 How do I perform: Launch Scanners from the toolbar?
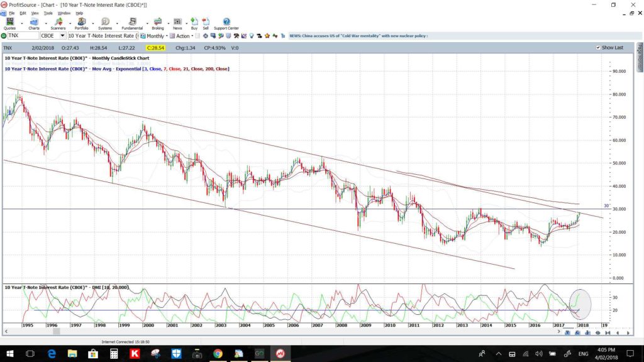pos(58,24)
